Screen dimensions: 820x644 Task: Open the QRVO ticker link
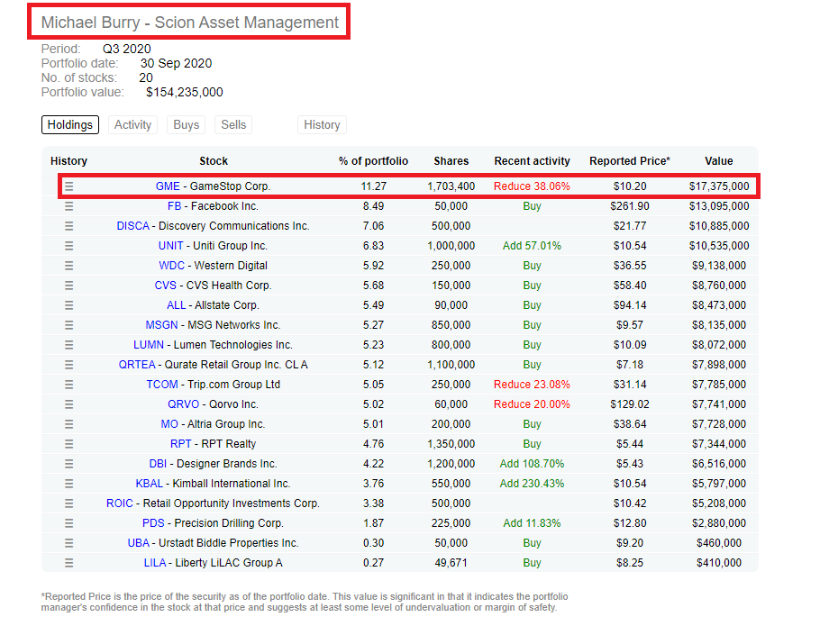[184, 404]
